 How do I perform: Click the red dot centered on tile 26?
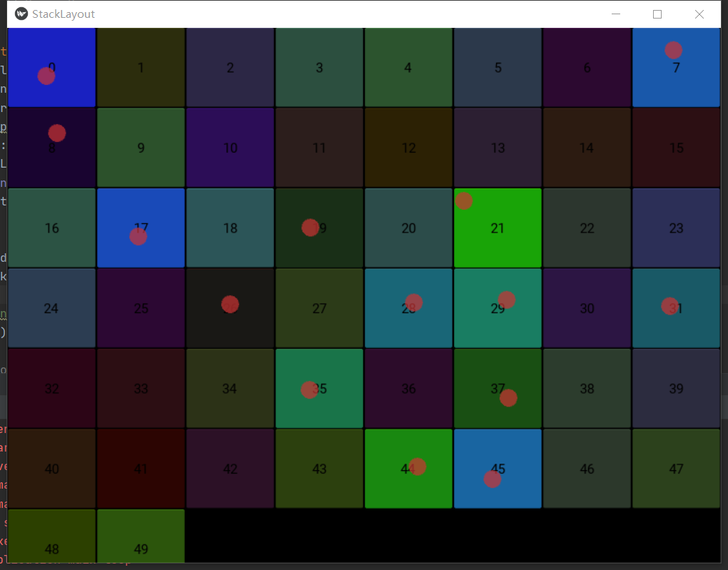(230, 304)
